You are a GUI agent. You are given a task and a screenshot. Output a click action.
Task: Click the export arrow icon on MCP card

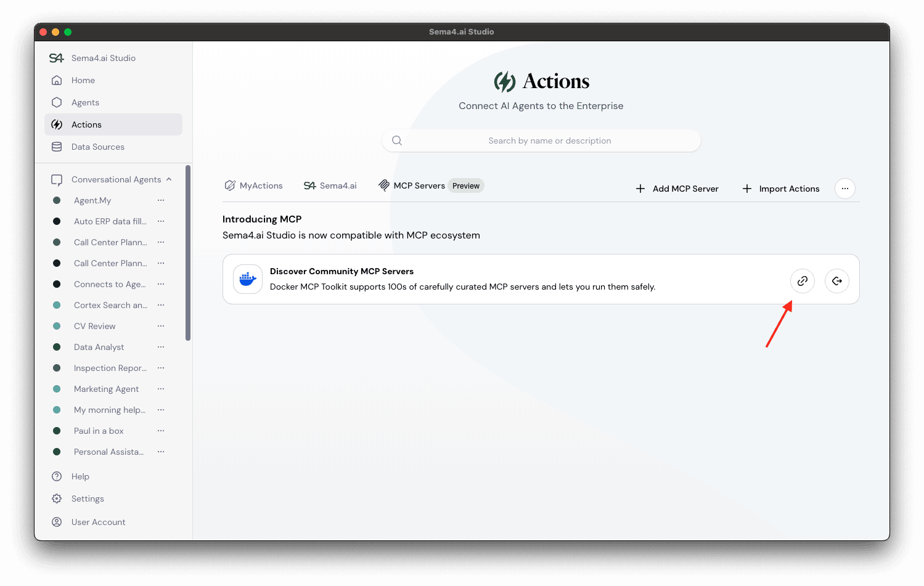pos(836,280)
